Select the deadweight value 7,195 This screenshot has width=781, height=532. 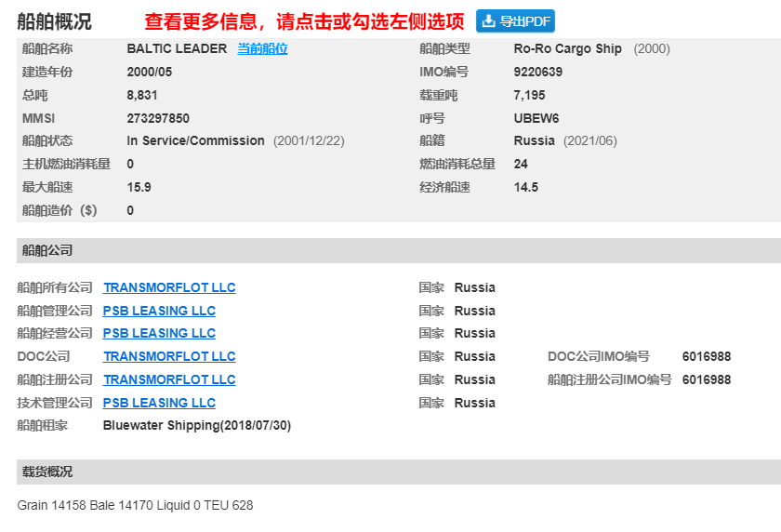point(529,95)
